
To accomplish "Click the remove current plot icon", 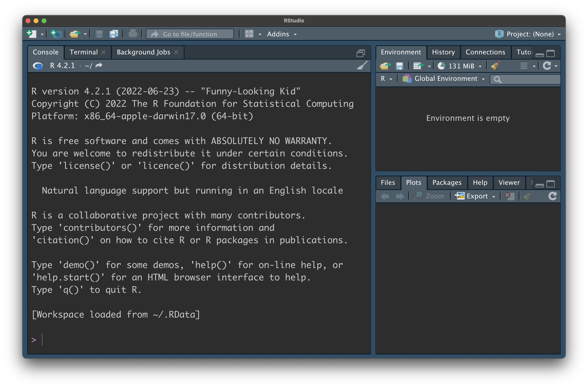I will [509, 196].
